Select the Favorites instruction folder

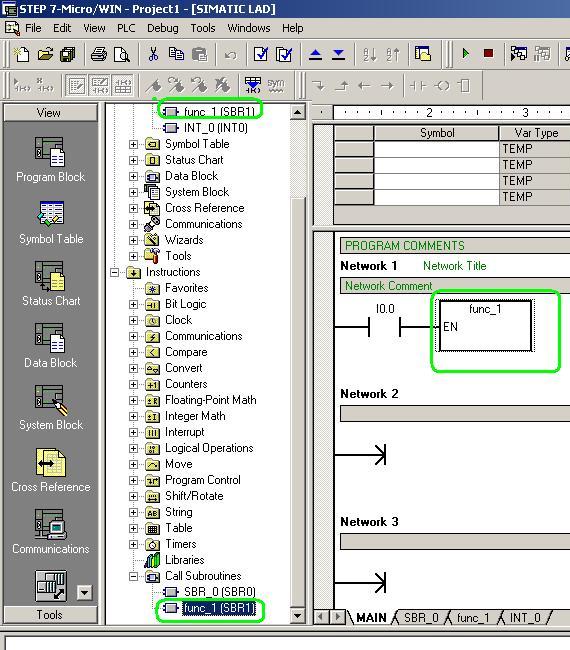[187, 288]
